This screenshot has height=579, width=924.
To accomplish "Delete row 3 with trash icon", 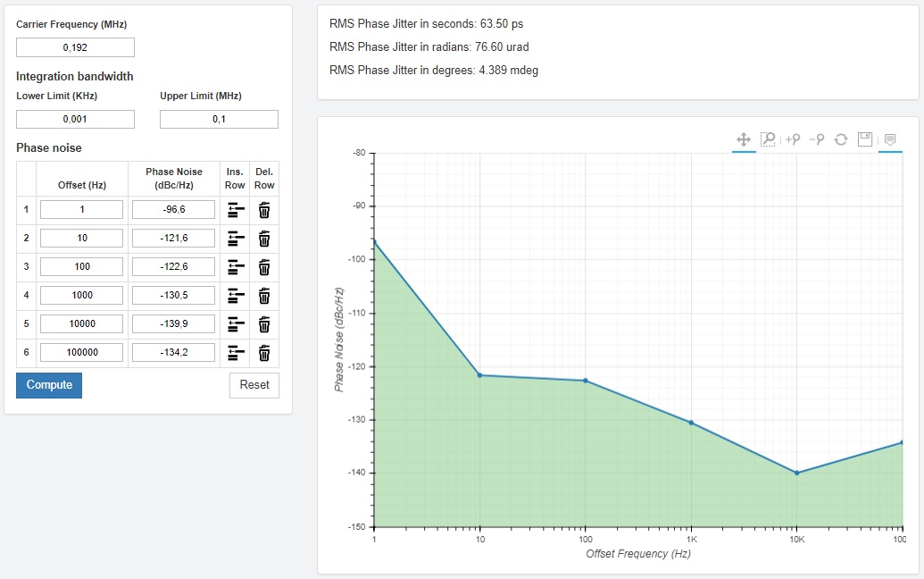I will (264, 267).
